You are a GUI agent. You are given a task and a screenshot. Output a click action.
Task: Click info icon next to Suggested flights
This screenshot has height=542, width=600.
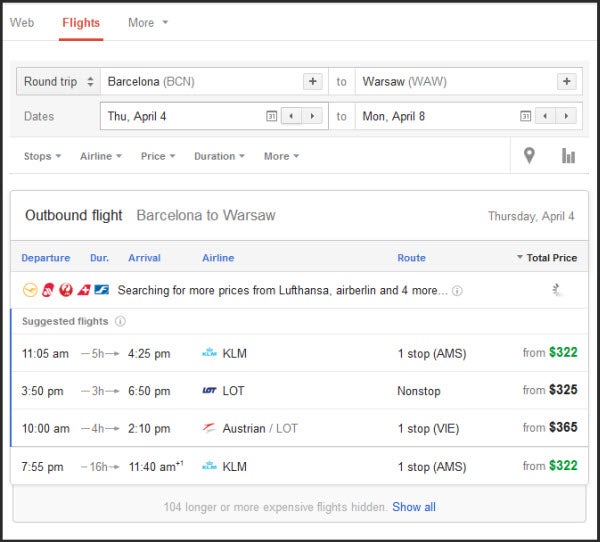120,321
